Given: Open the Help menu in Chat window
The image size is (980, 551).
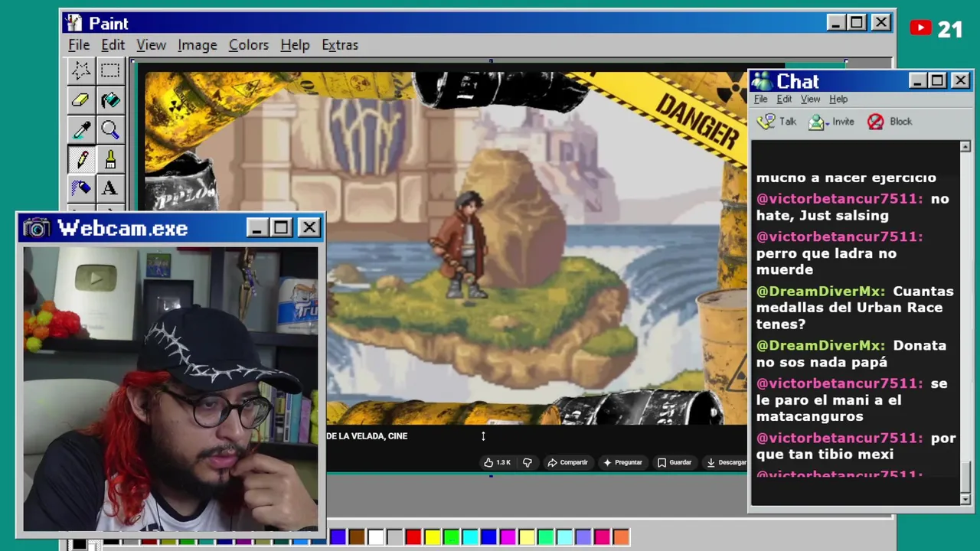Looking at the screenshot, I should [838, 99].
